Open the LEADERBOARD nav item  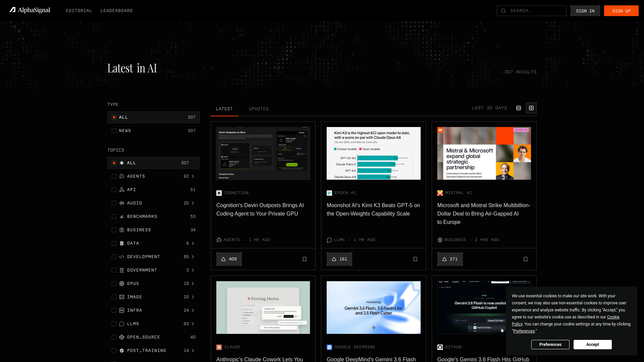click(116, 11)
